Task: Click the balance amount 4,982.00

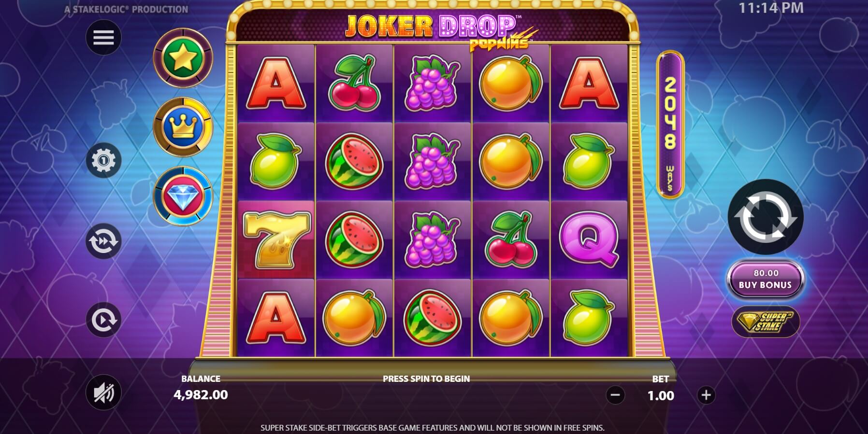Action: click(x=201, y=395)
